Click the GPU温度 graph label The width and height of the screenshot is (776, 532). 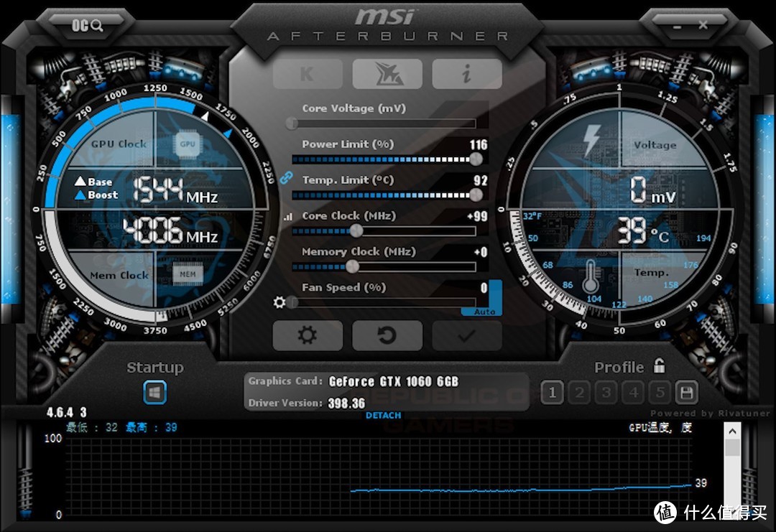pyautogui.click(x=660, y=428)
